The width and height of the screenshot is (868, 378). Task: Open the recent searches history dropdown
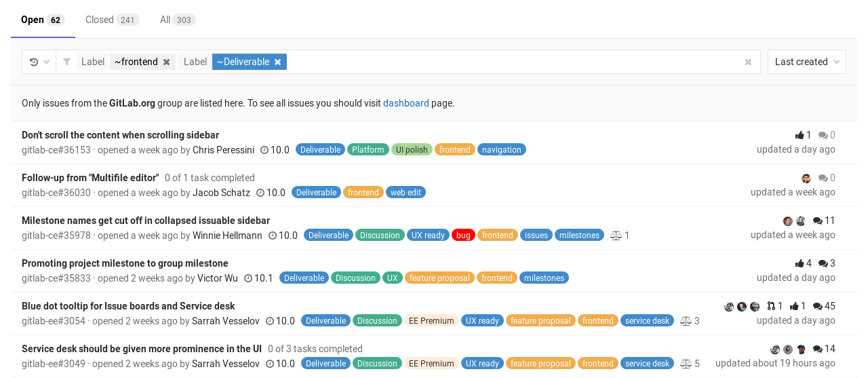pos(39,62)
